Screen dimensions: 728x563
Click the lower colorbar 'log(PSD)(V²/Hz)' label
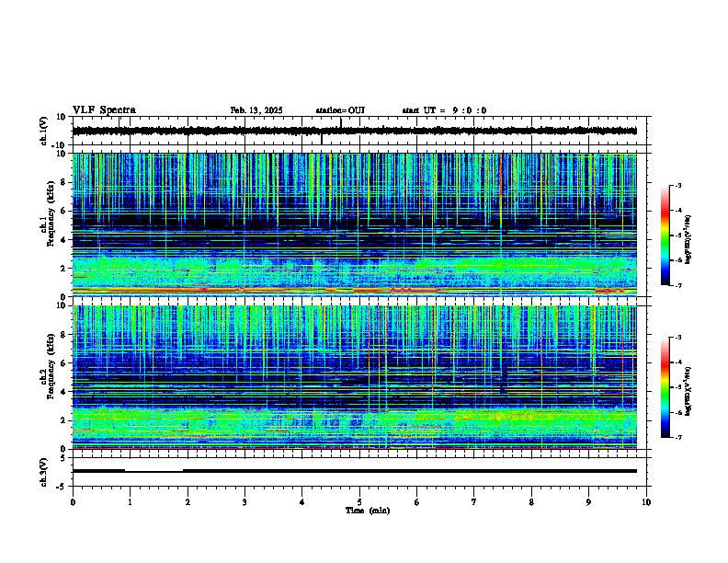pyautogui.click(x=688, y=391)
